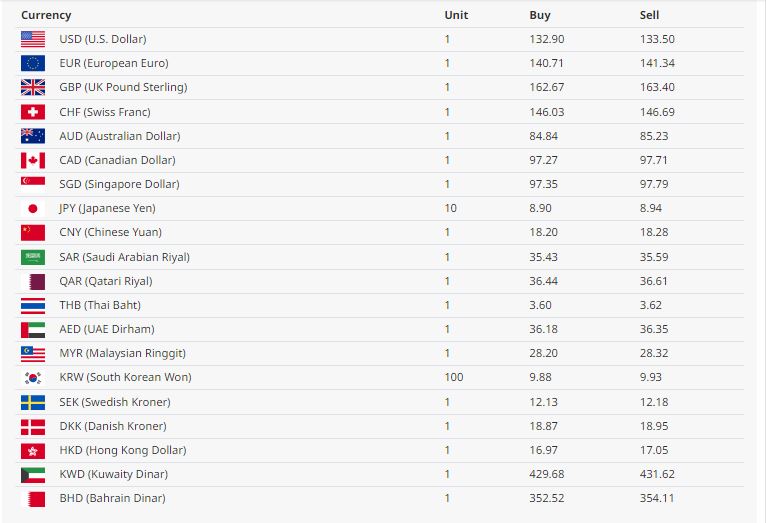This screenshot has height=523, width=766.
Task: Click the South Korean flag icon
Action: (x=33, y=377)
